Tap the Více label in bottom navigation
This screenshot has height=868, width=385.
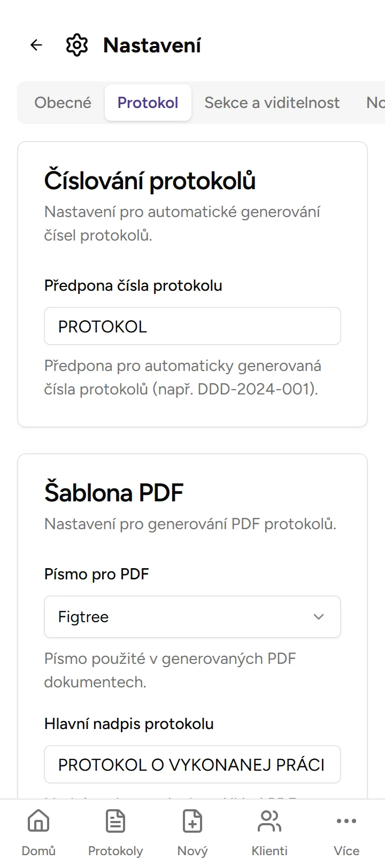(x=346, y=851)
